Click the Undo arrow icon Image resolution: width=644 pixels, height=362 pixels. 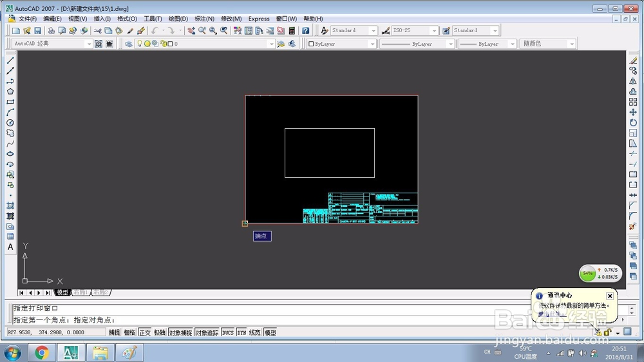(x=155, y=30)
